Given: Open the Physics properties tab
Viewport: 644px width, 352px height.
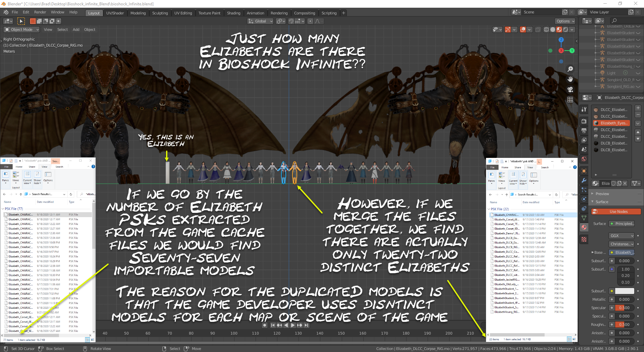Looking at the screenshot, I should pyautogui.click(x=584, y=199).
